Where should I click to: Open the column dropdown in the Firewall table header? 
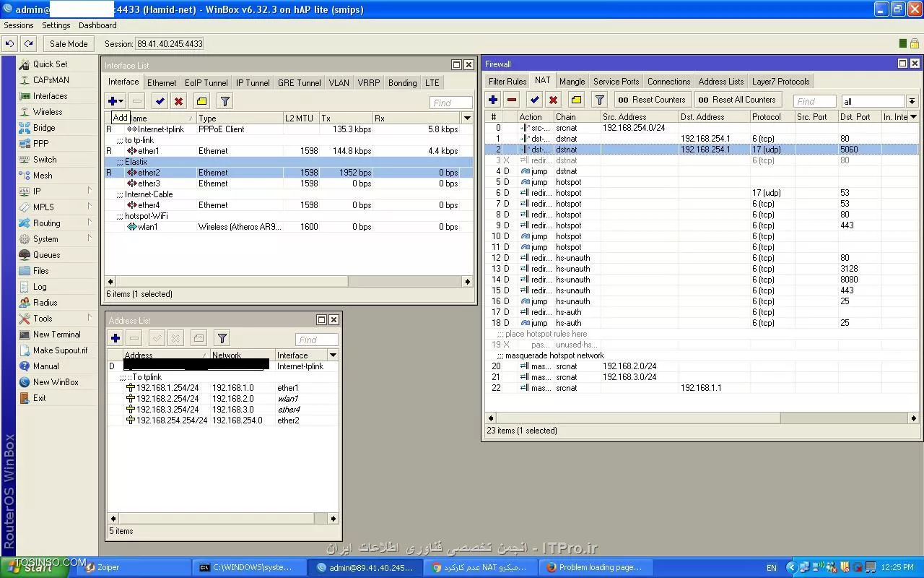click(912, 117)
